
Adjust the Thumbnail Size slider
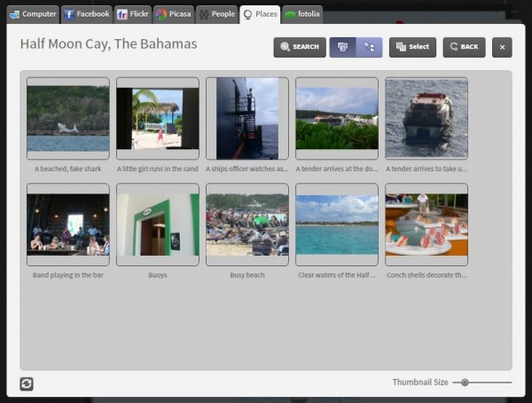(465, 382)
